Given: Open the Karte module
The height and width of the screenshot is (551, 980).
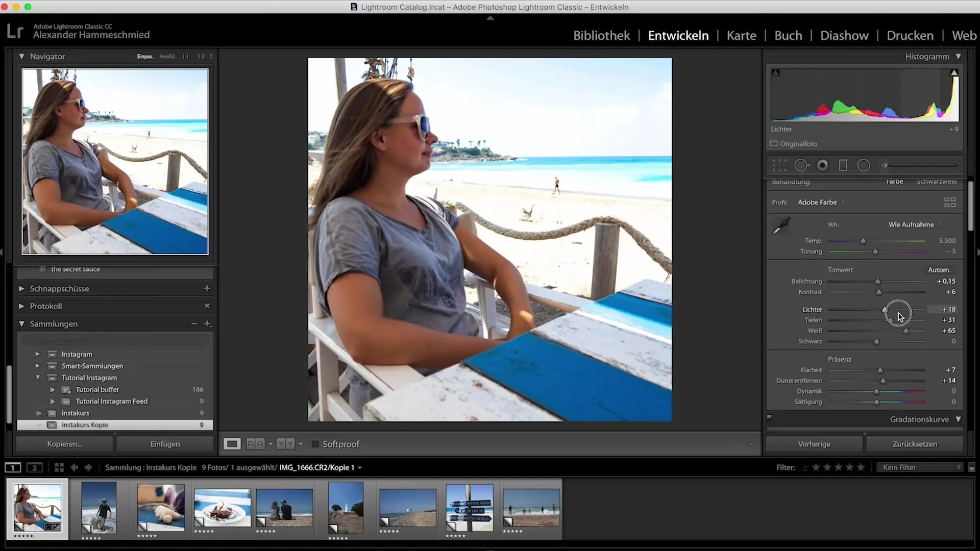Looking at the screenshot, I should coord(741,36).
